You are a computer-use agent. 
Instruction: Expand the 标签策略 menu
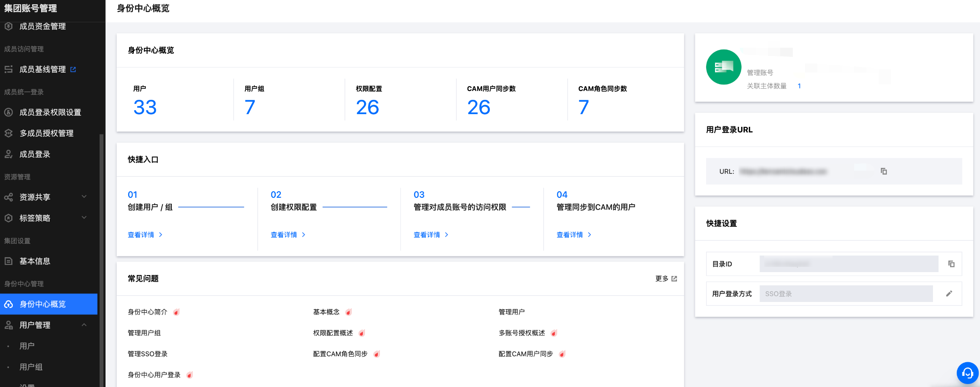pos(84,218)
